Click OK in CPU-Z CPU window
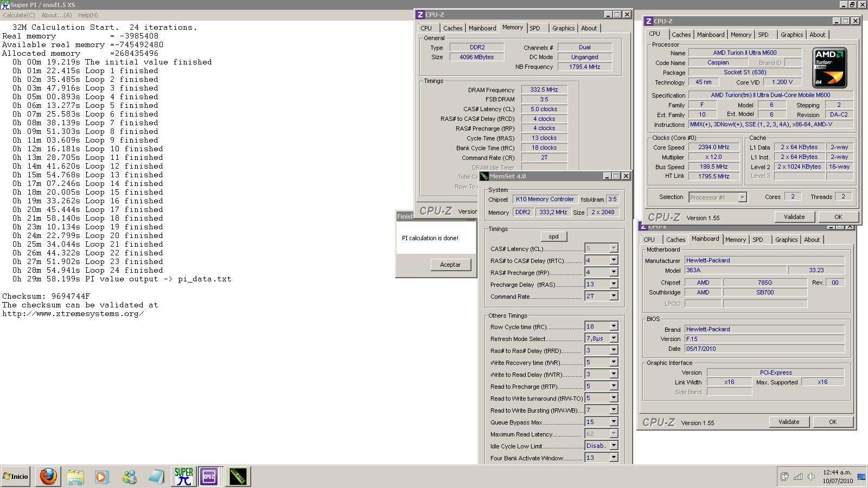Image resolution: width=868 pixels, height=488 pixels. pyautogui.click(x=838, y=217)
